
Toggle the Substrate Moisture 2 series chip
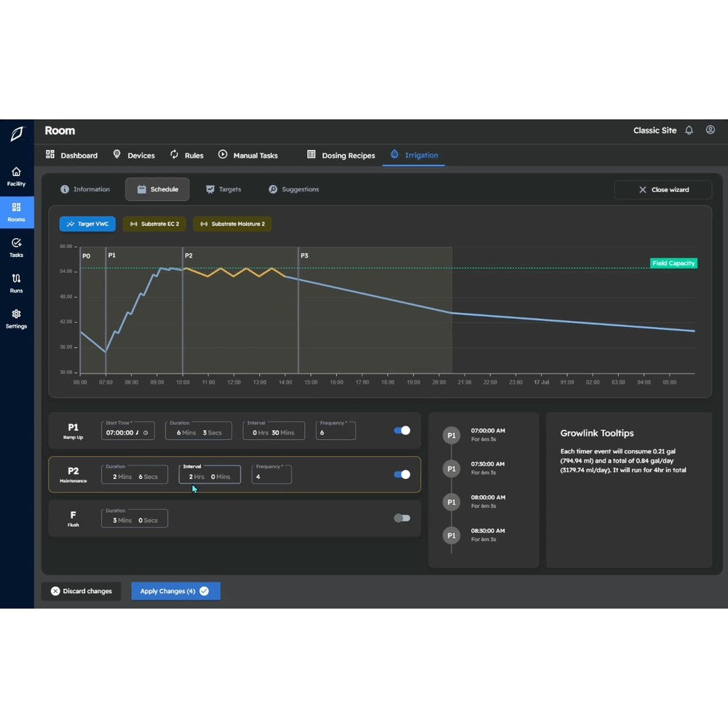pyautogui.click(x=232, y=224)
